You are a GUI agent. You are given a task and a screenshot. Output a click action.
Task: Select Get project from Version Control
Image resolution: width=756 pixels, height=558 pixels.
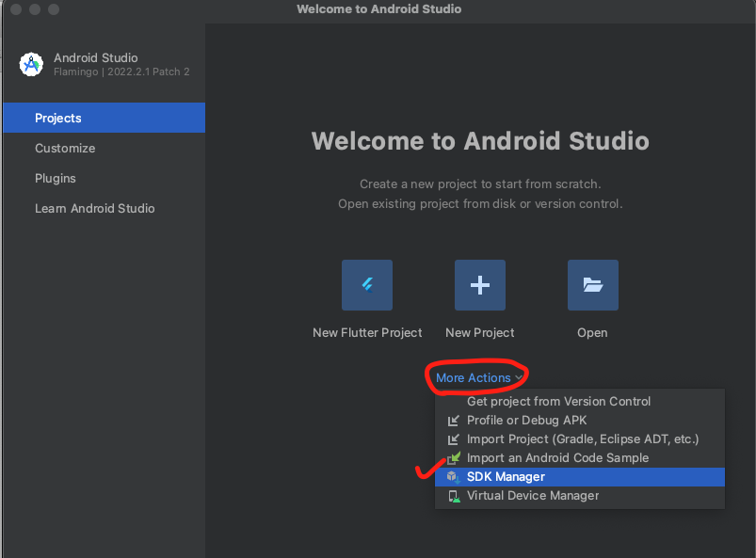click(580, 402)
